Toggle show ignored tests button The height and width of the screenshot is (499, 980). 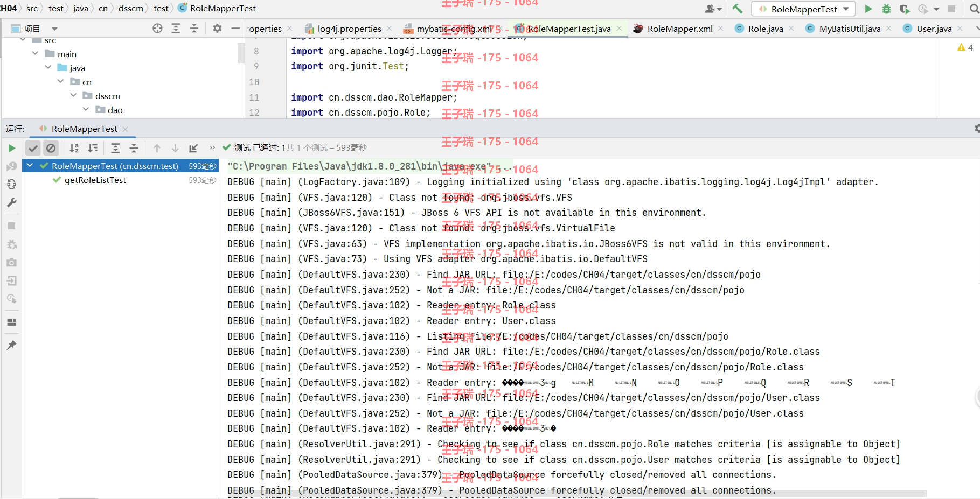pyautogui.click(x=51, y=148)
